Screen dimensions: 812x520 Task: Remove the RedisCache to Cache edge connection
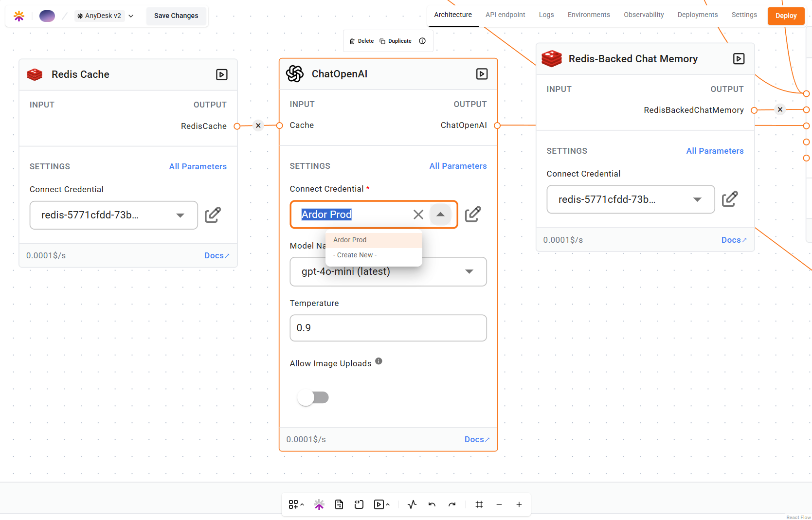point(258,126)
